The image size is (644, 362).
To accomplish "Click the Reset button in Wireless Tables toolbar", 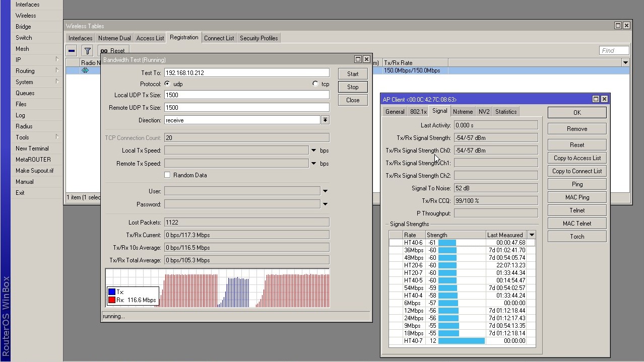I will tap(112, 51).
